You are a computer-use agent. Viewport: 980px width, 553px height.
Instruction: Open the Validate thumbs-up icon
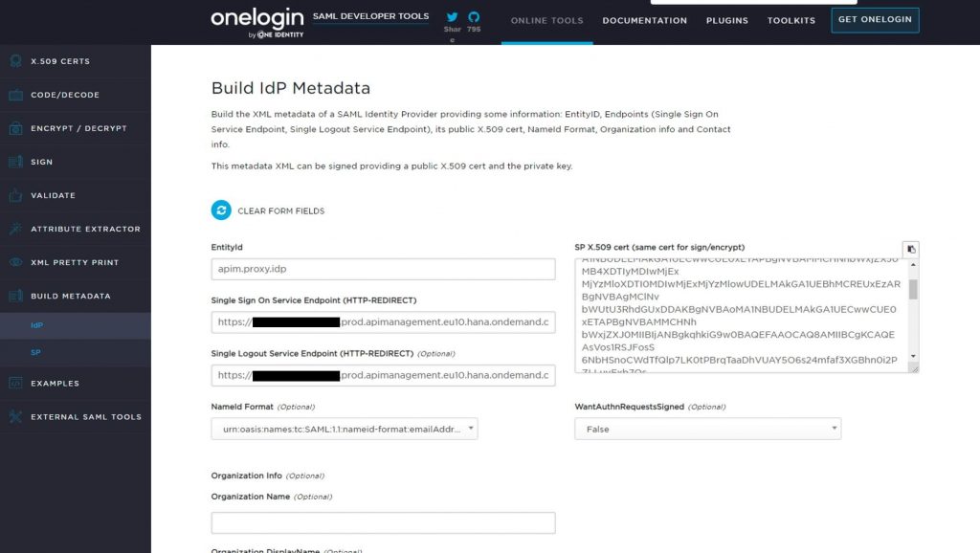(x=15, y=195)
